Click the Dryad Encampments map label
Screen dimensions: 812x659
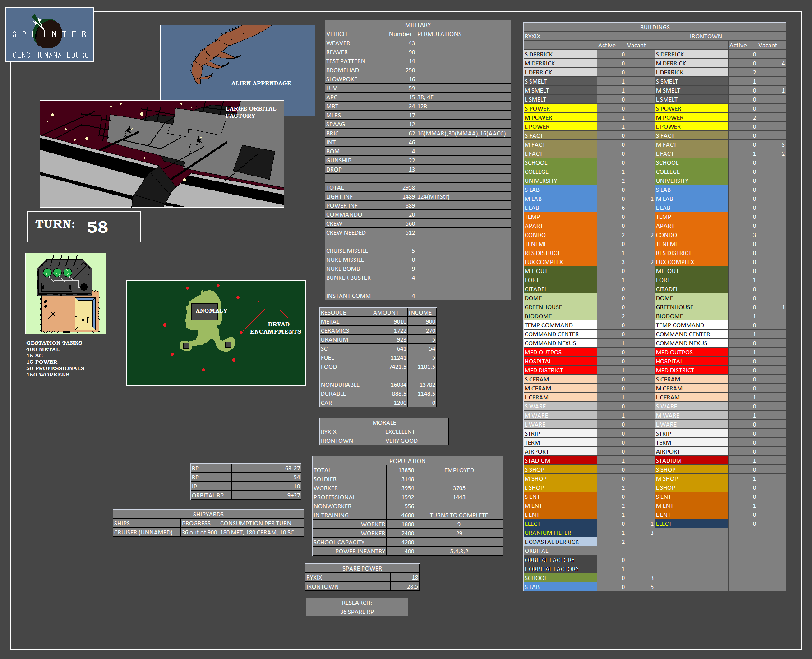(276, 328)
